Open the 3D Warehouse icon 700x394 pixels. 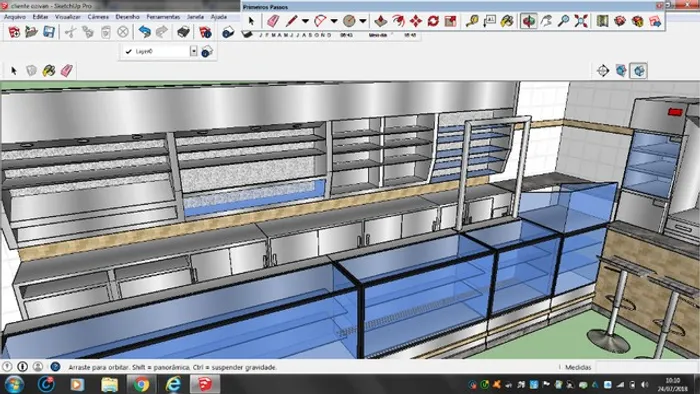point(620,21)
